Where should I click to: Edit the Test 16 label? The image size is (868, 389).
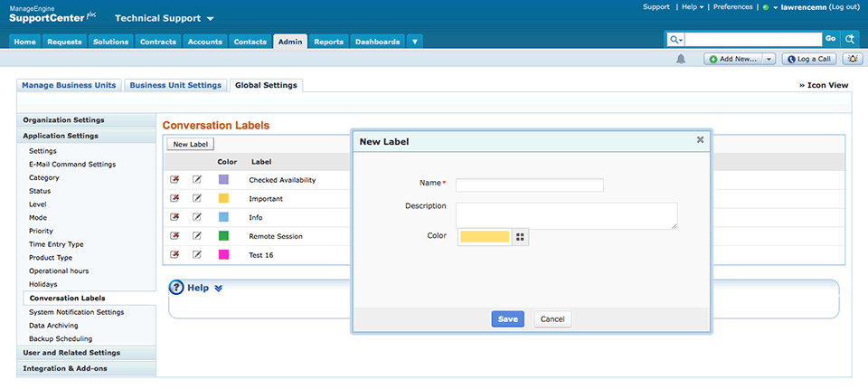pos(196,255)
